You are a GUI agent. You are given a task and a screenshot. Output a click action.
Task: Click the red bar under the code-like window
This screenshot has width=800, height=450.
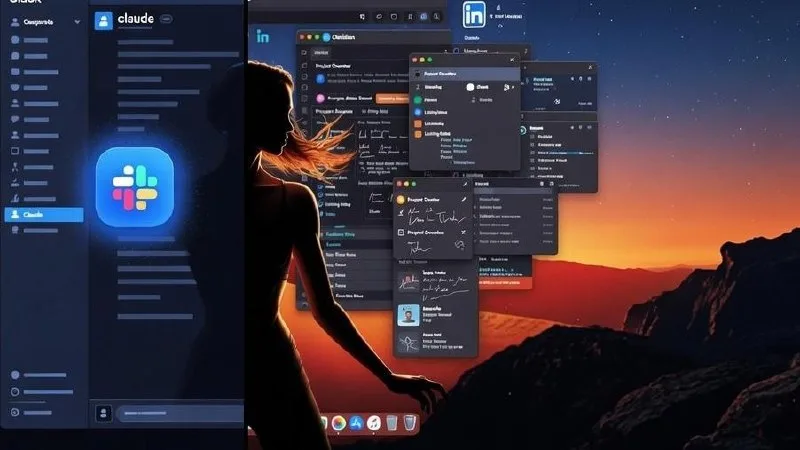click(504, 282)
